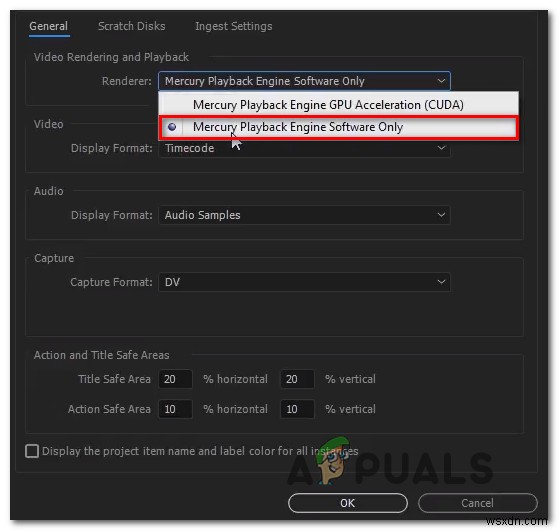Enable display project item name checkbox

32,451
